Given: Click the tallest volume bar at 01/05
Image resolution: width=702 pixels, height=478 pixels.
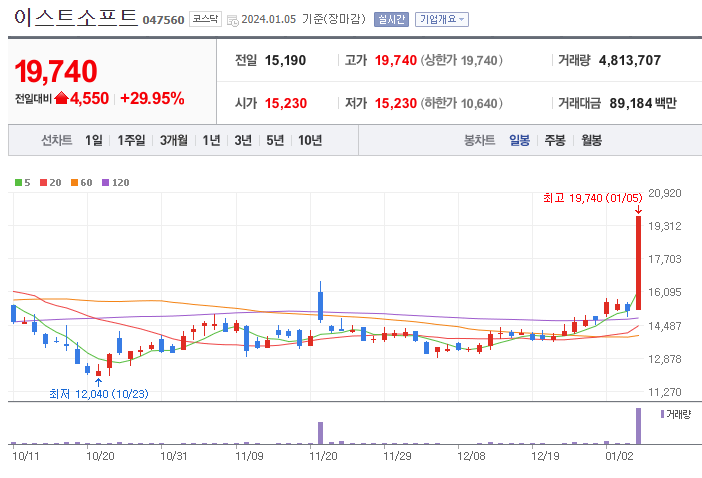Looking at the screenshot, I should (638, 426).
